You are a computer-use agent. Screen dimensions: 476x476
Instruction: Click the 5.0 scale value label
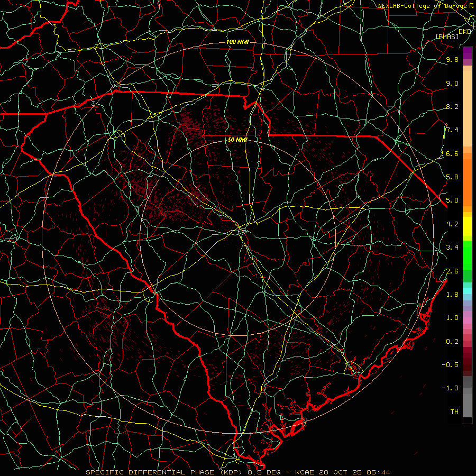tap(452, 200)
